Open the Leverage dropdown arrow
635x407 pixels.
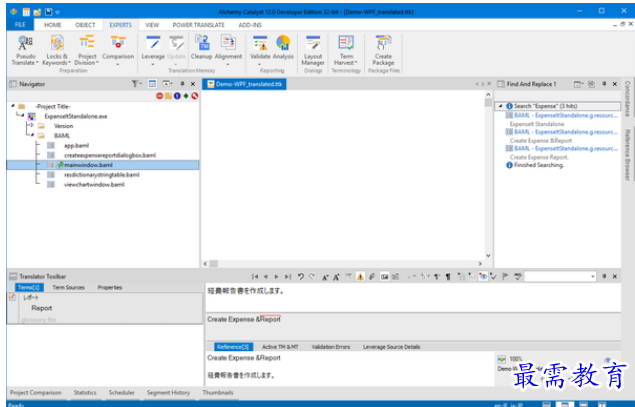[153, 64]
